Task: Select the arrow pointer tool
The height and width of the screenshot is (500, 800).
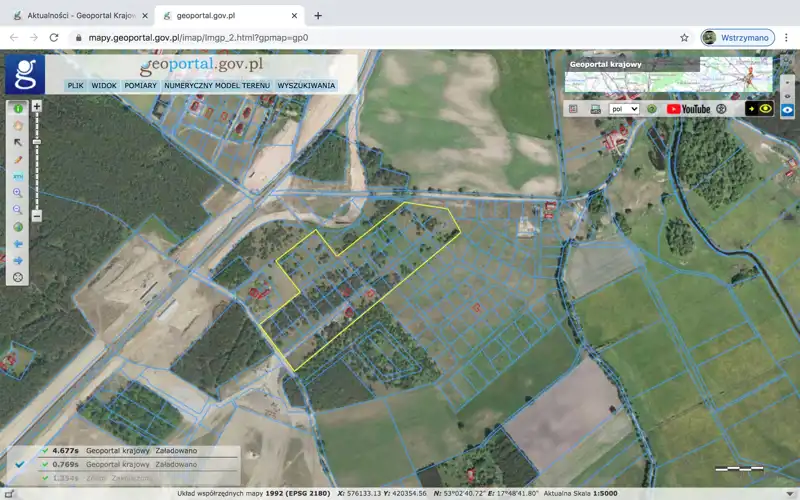Action: click(17, 142)
